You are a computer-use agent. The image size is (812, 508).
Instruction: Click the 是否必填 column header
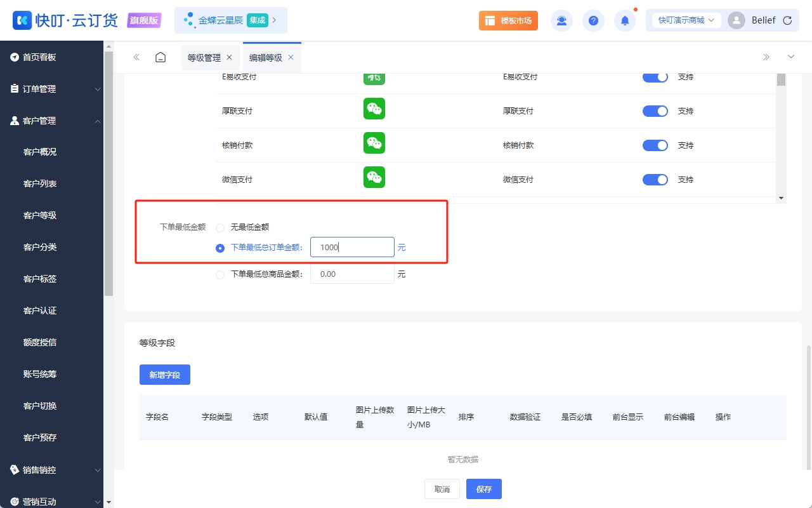click(x=577, y=417)
